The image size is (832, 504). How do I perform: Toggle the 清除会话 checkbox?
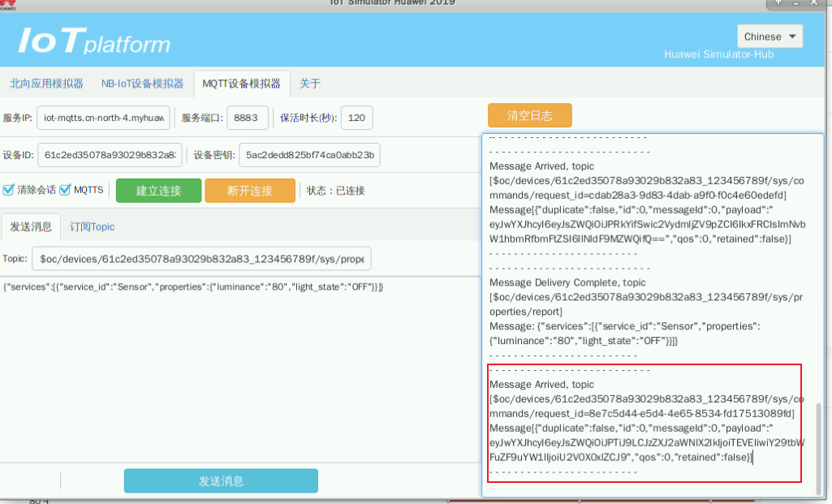tap(8, 190)
